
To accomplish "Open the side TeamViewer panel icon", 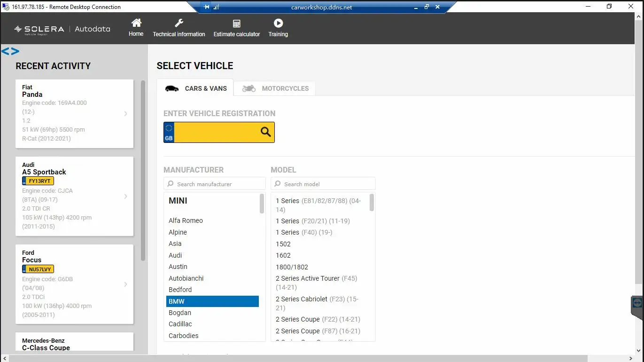I will click(x=637, y=303).
